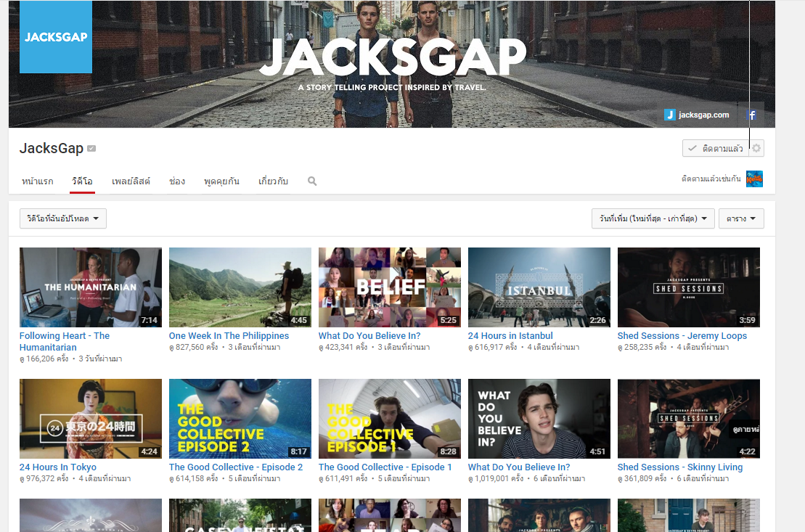Switch to the เพลย์ลิสต์ (Playlists) tab
This screenshot has width=805, height=532.
click(131, 181)
